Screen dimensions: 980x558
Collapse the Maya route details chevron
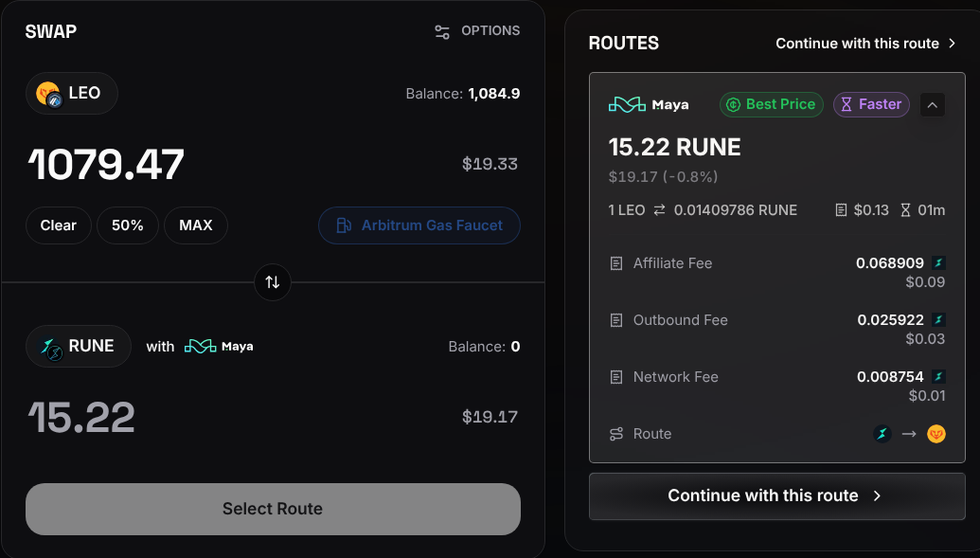933,104
